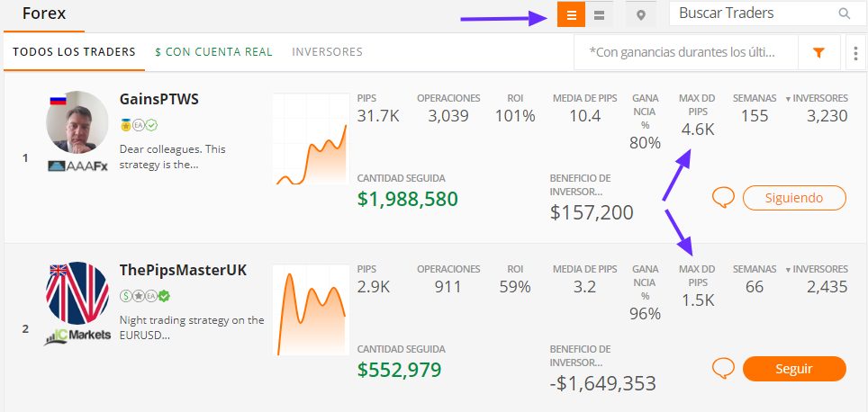This screenshot has width=868, height=412.
Task: Switch to the CON CUENTA REAL tab
Action: pyautogui.click(x=213, y=52)
